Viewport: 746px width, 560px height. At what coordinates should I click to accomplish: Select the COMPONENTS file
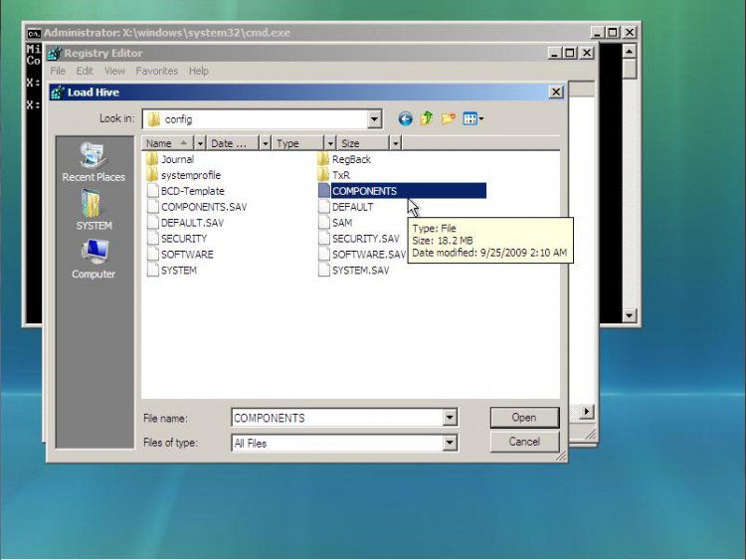[x=402, y=191]
